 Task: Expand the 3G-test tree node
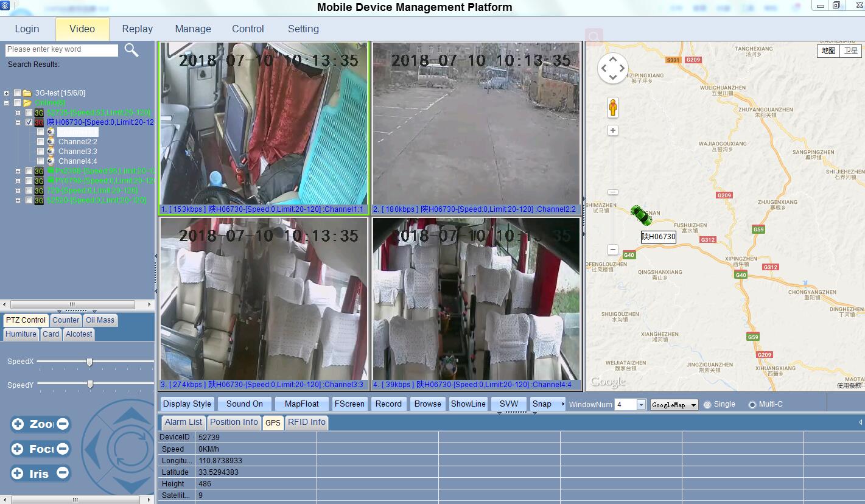(7, 93)
